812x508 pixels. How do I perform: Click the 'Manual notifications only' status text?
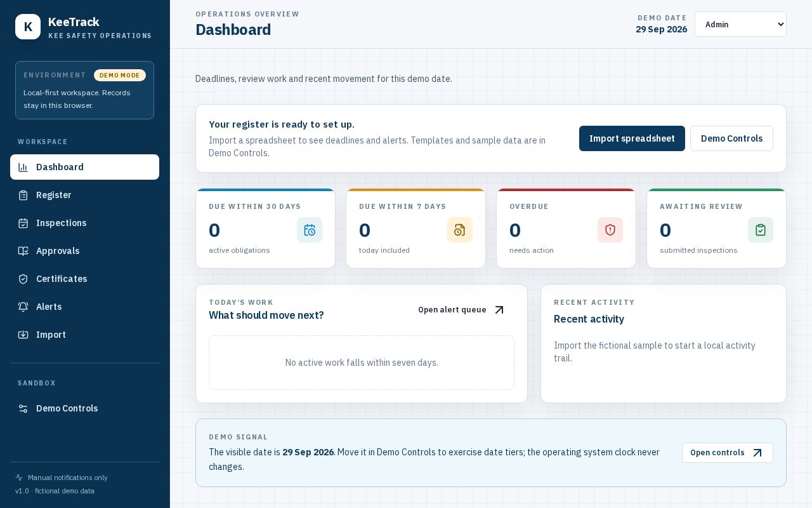click(x=67, y=478)
